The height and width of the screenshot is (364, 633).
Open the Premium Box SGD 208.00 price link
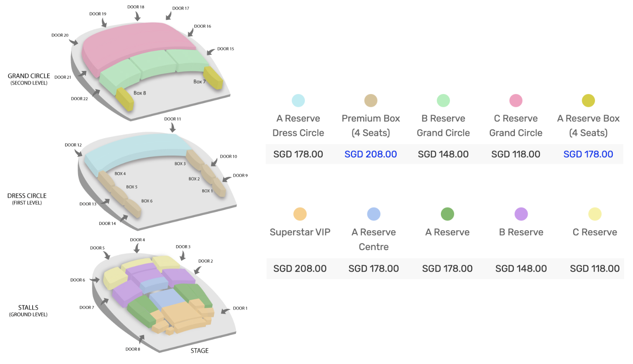[371, 154]
